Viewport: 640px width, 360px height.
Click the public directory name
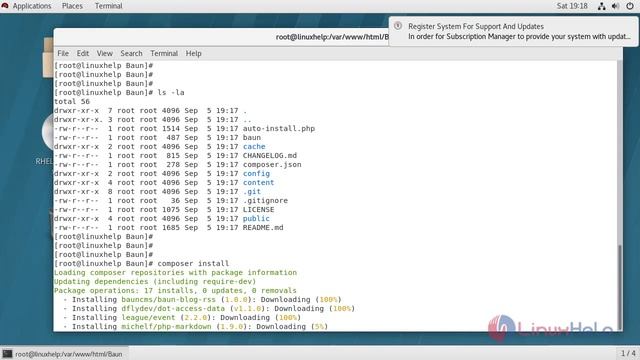click(x=256, y=218)
